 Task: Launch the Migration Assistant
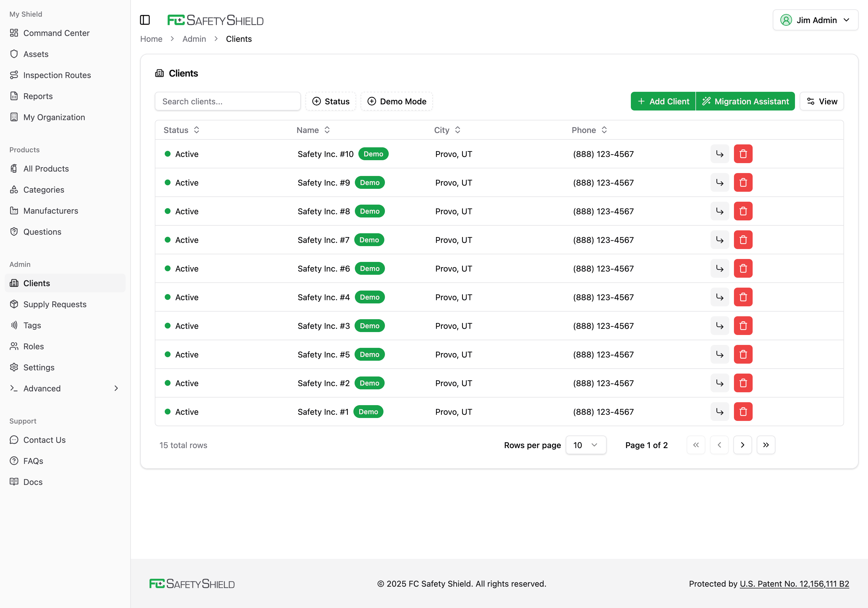coord(745,101)
